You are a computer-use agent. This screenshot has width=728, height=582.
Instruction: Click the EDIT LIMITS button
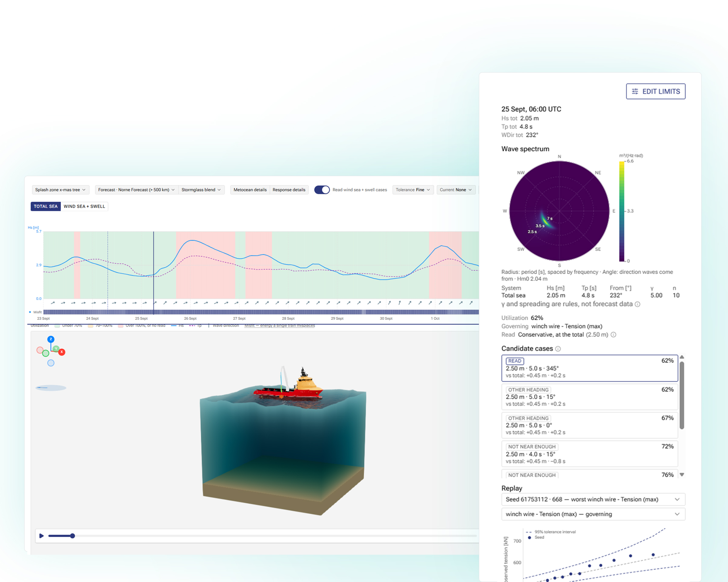(x=656, y=92)
